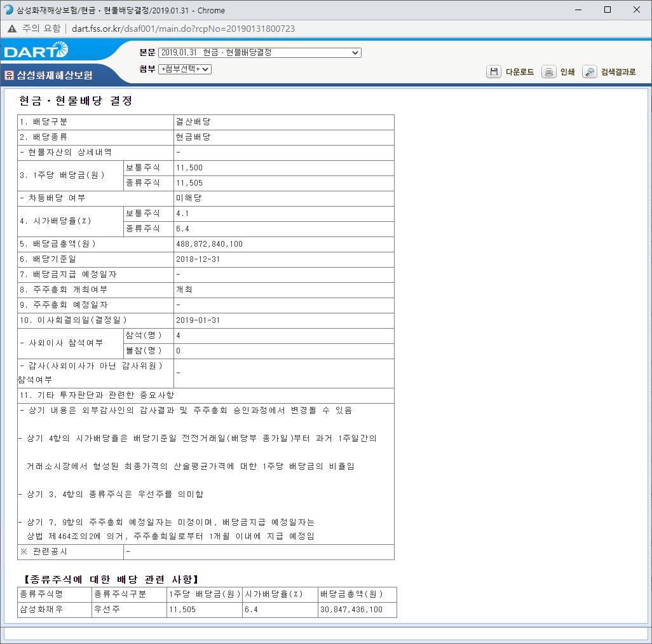The height and width of the screenshot is (644, 652).
Task: Click the value 현금배당 in row 2
Action: tap(193, 137)
